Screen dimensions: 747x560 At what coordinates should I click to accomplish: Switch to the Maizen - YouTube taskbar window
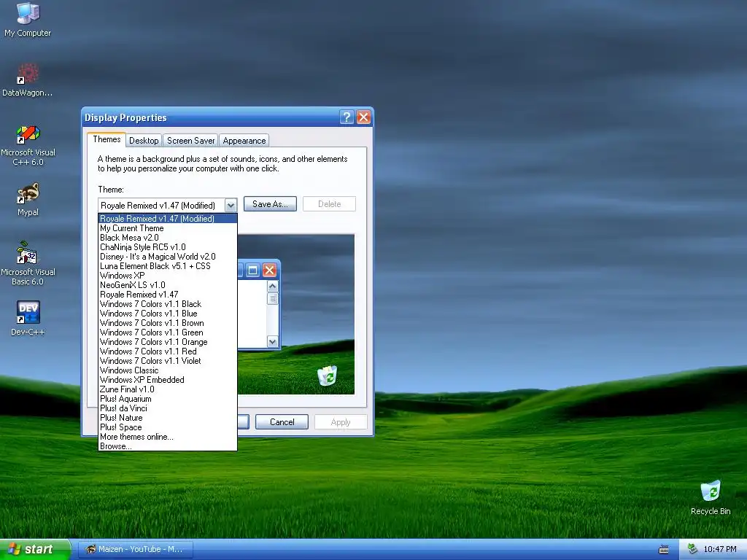click(135, 549)
